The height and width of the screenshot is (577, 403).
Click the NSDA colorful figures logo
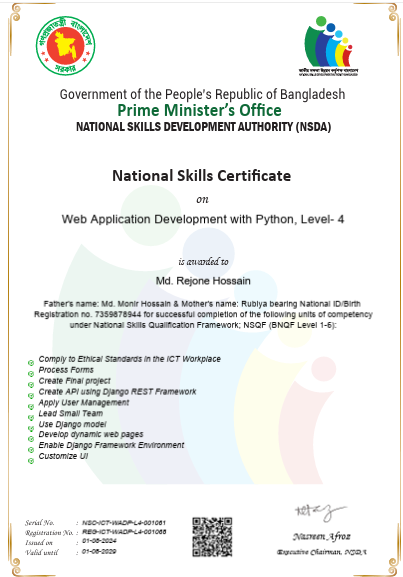click(328, 46)
